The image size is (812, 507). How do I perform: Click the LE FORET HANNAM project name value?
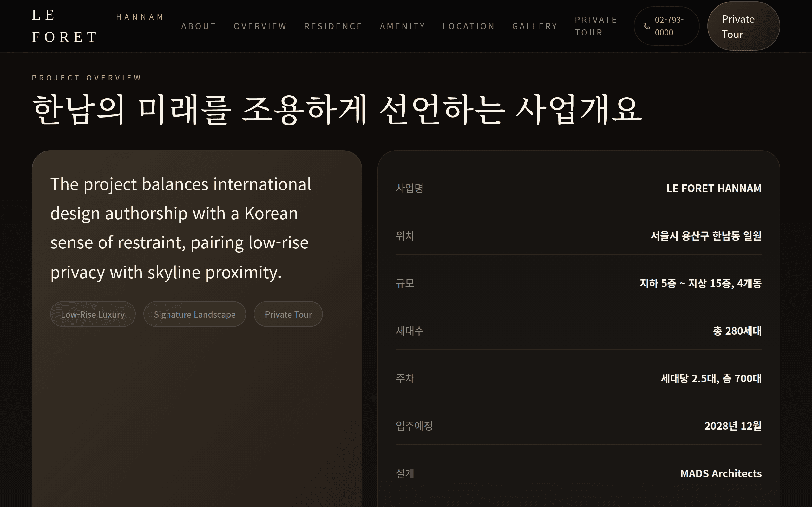coord(714,189)
